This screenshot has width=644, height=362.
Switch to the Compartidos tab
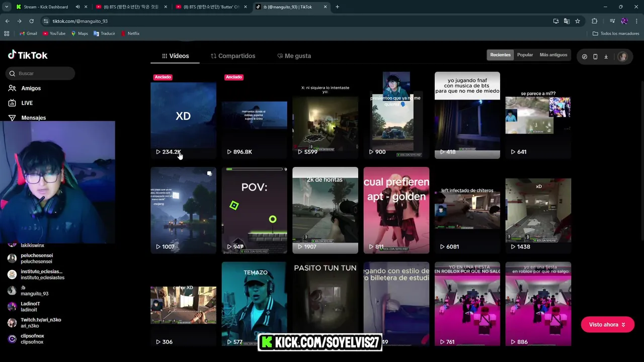[233, 56]
